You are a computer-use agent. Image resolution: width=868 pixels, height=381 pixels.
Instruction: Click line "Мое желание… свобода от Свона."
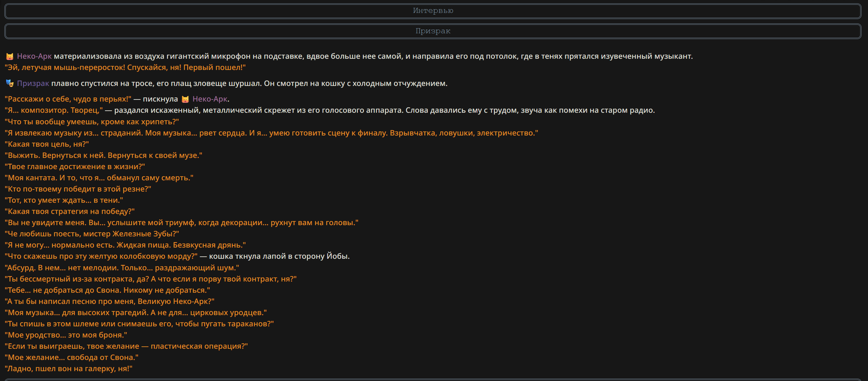72,358
